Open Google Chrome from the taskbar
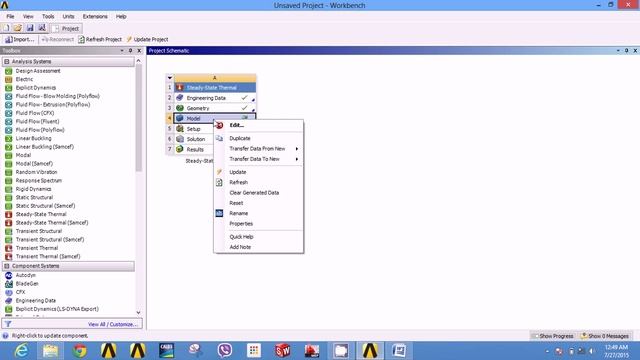640x360 pixels. coord(80,351)
